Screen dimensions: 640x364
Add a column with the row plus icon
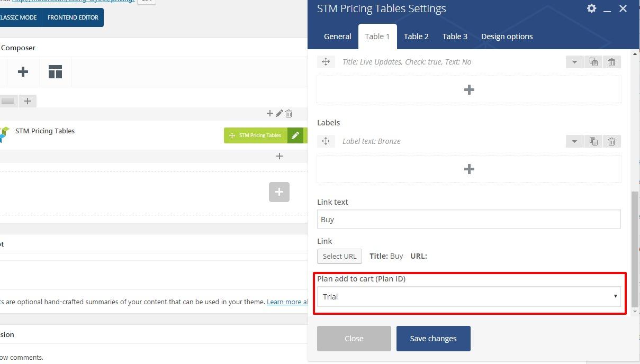(28, 101)
